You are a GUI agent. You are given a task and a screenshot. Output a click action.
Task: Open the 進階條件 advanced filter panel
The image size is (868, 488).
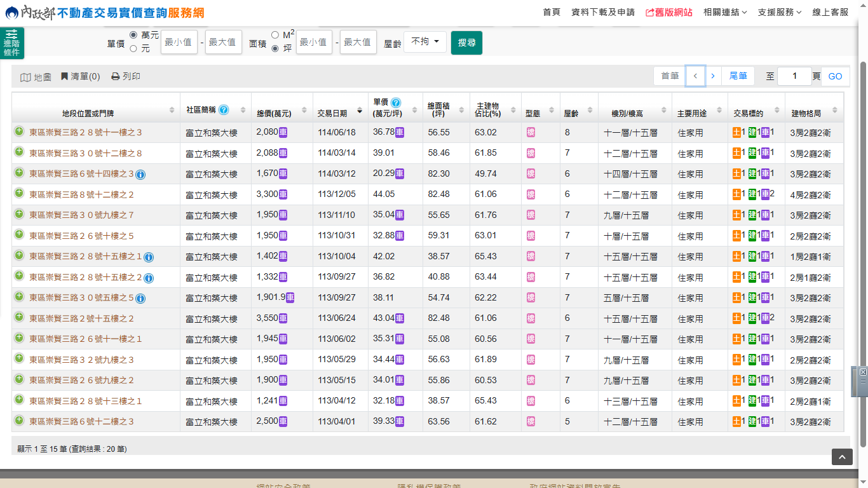tap(11, 43)
